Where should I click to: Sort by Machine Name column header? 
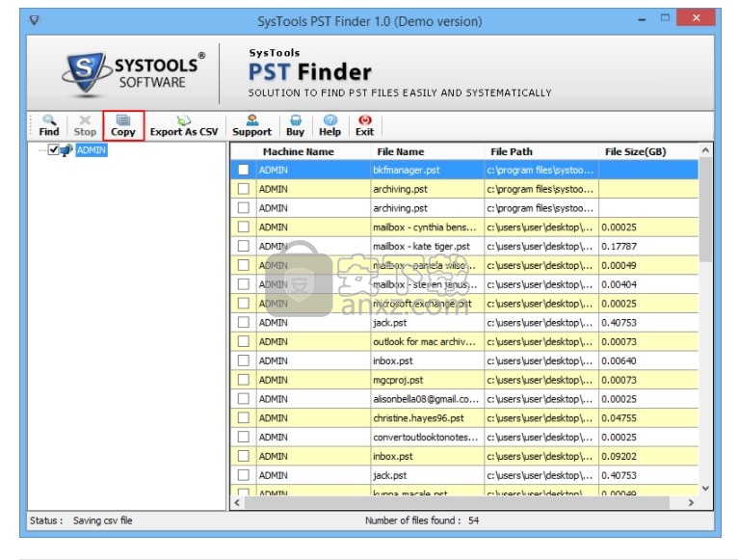coord(313,151)
